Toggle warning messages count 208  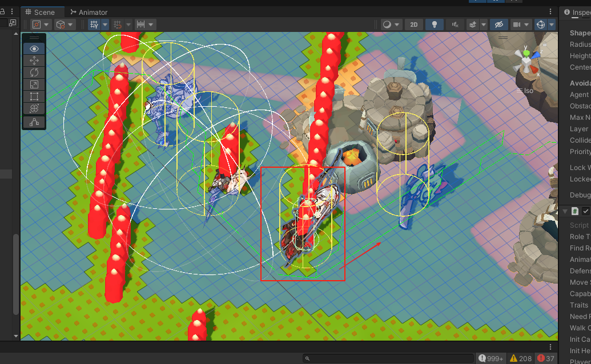[521, 359]
